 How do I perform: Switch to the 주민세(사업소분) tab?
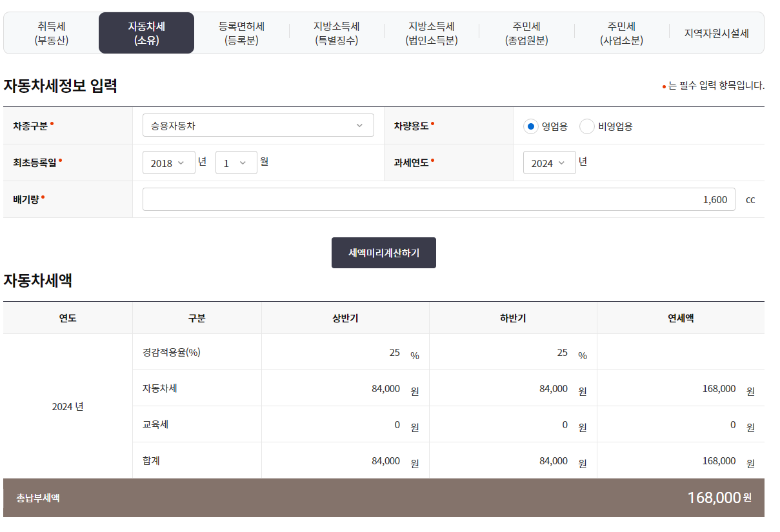621,33
